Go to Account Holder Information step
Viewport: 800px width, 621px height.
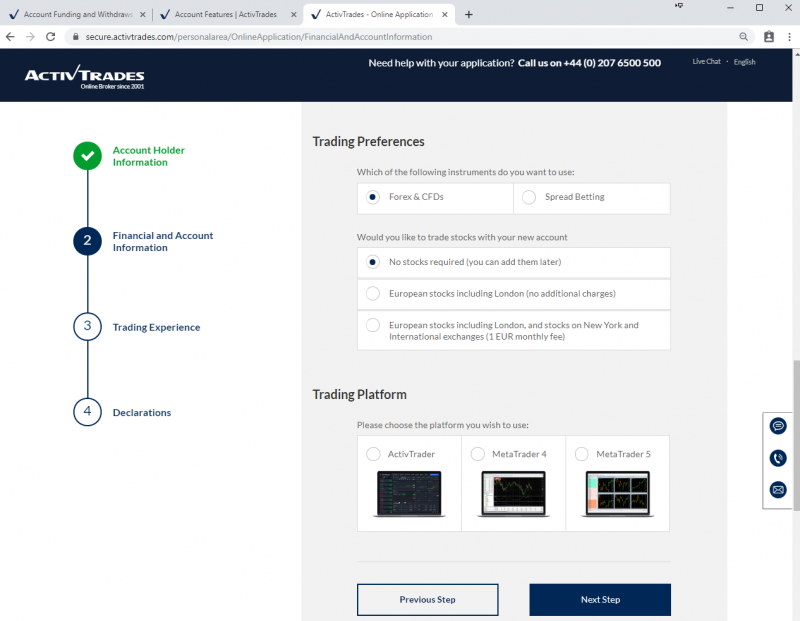[x=148, y=156]
